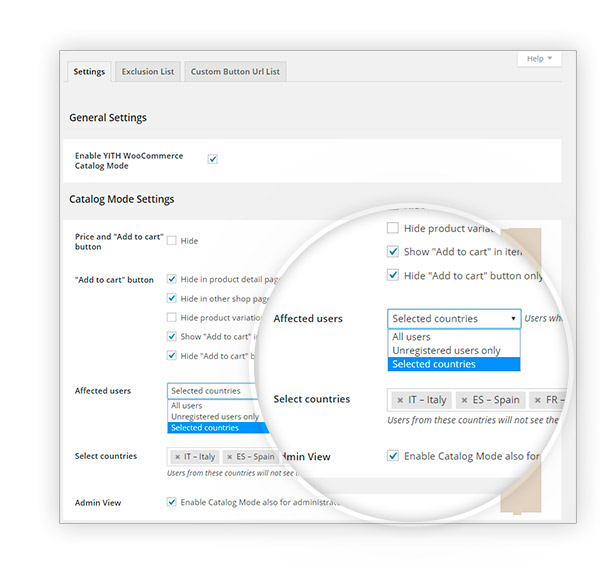
Task: Remove the magnified ES - Spain tag
Action: click(465, 400)
